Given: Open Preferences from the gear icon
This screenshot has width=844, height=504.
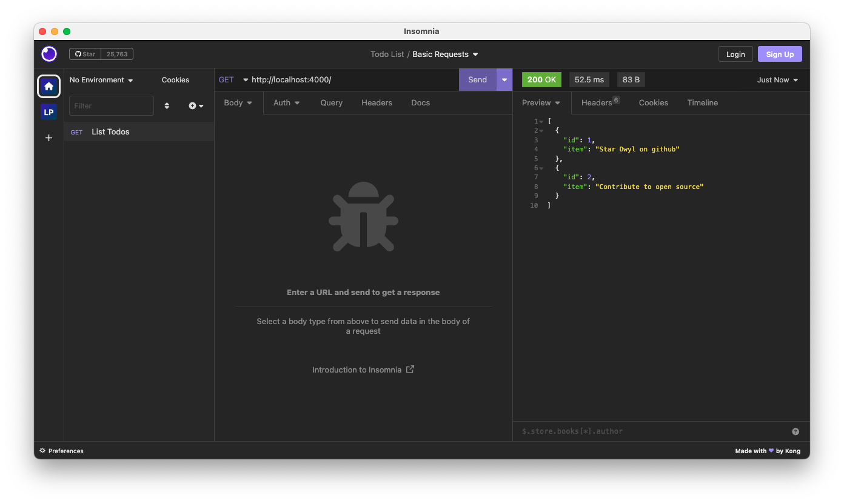Looking at the screenshot, I should tap(43, 451).
